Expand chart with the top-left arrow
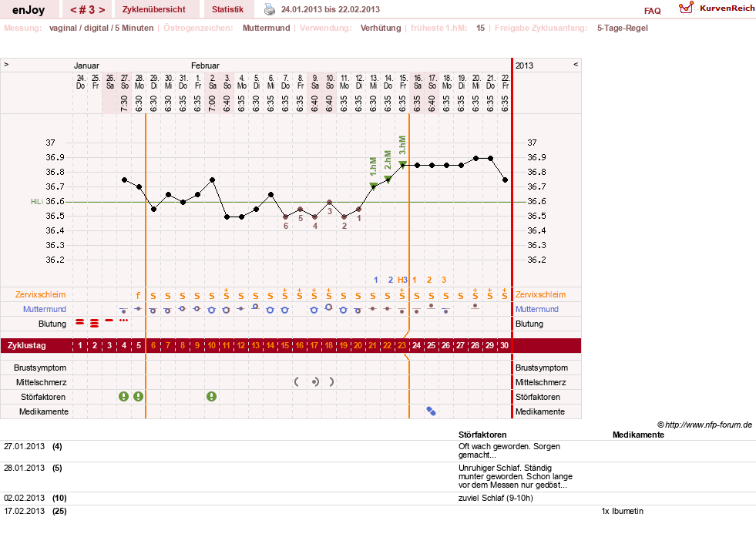This screenshot has width=756, height=544. tap(6, 64)
